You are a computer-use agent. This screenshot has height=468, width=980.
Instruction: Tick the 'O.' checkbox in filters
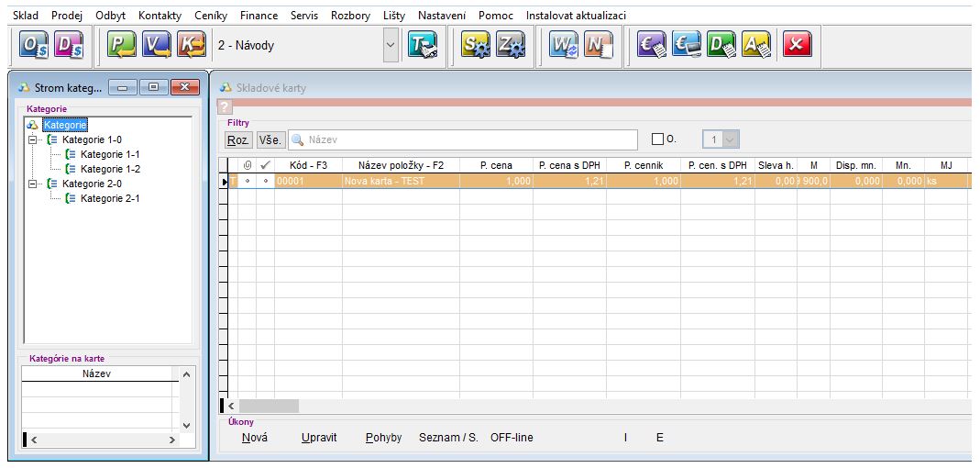tap(657, 139)
